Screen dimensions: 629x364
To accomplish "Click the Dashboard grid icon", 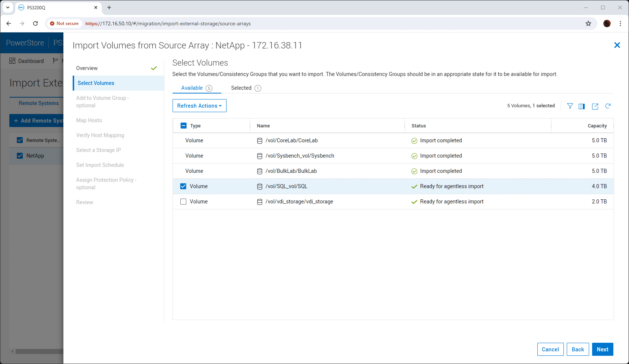I will click(12, 61).
